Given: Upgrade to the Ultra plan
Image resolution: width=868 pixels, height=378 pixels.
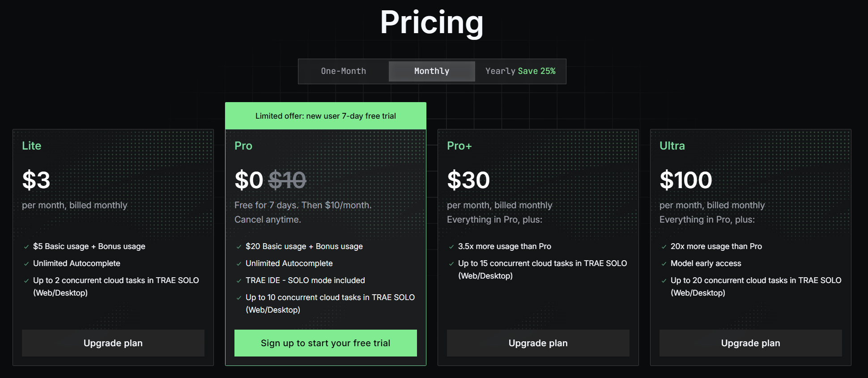Looking at the screenshot, I should pos(751,343).
